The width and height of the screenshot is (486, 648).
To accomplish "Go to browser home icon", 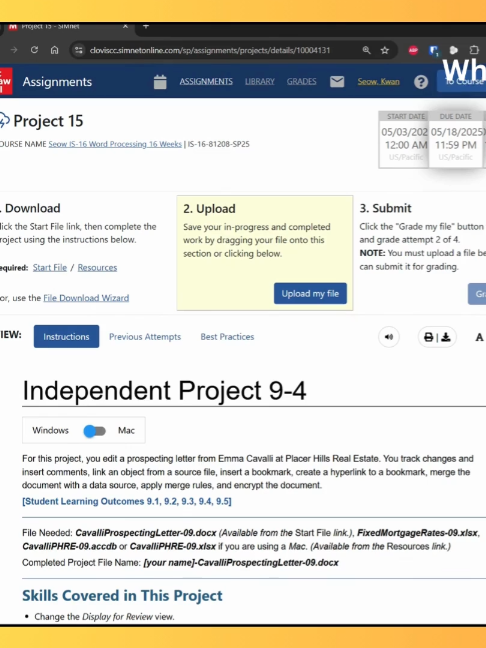I will pyautogui.click(x=55, y=50).
